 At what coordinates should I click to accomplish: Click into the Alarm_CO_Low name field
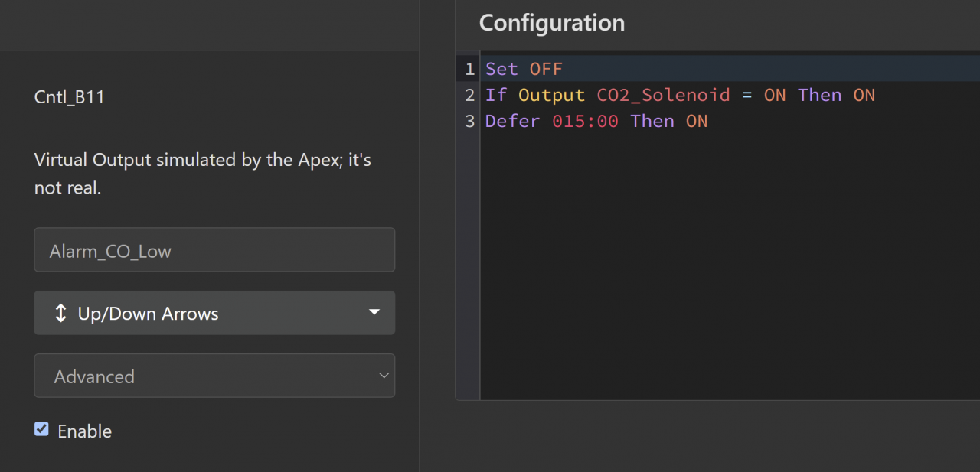pyautogui.click(x=214, y=250)
